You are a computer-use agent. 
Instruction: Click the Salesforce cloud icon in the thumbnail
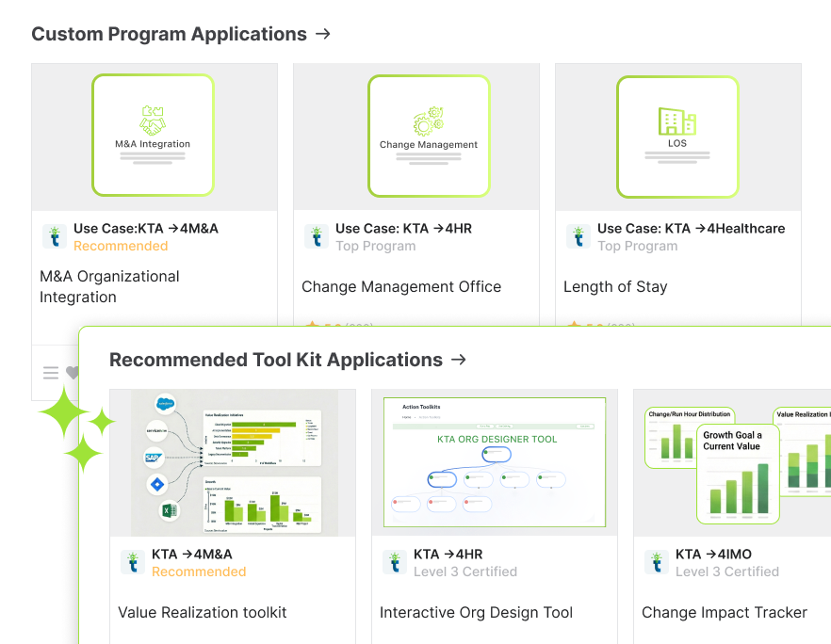coord(168,404)
